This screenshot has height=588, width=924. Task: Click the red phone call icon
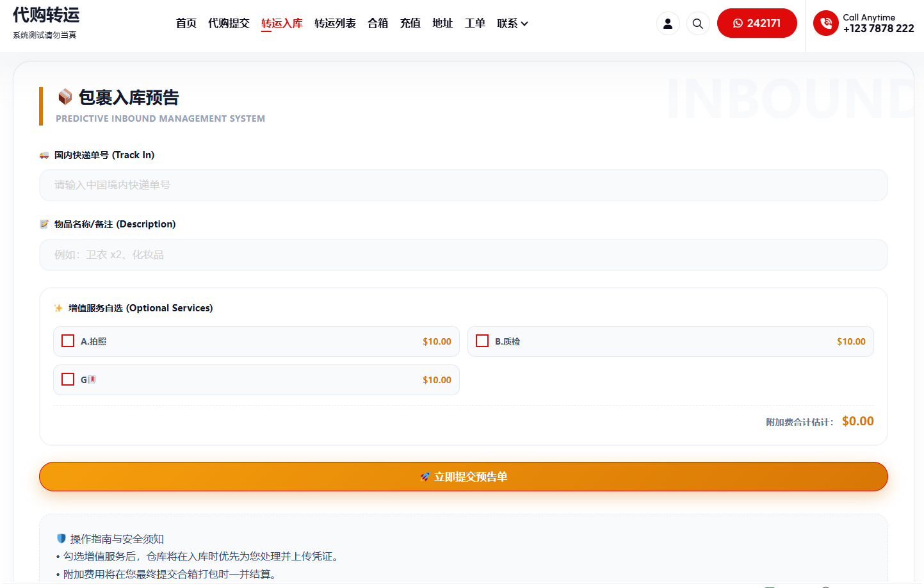tap(825, 23)
